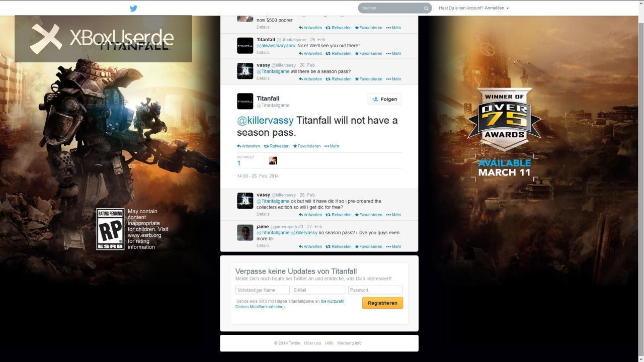Click Favorisieren on jaime's tweet

(369, 247)
